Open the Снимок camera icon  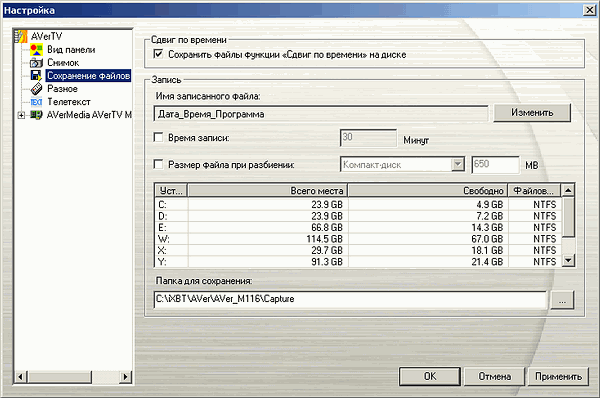click(36, 63)
